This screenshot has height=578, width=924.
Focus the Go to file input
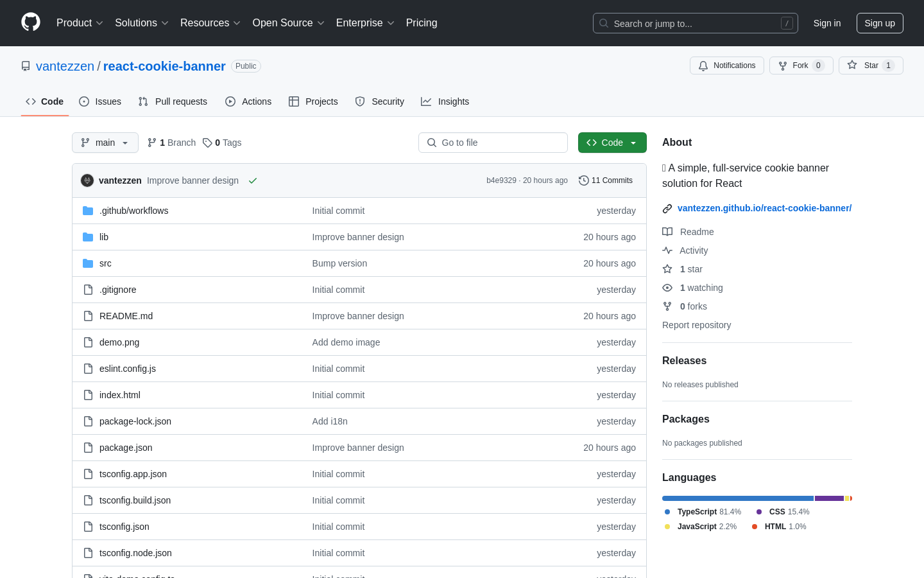[493, 143]
